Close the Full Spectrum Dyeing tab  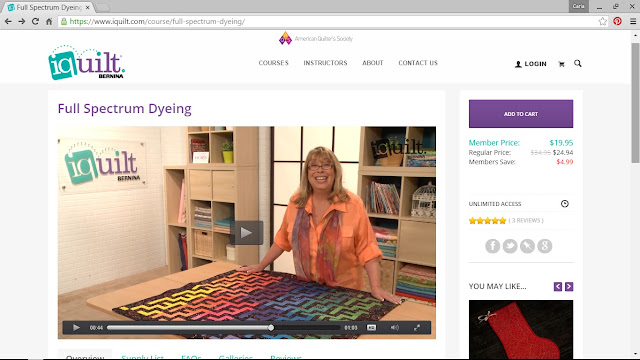(87, 7)
